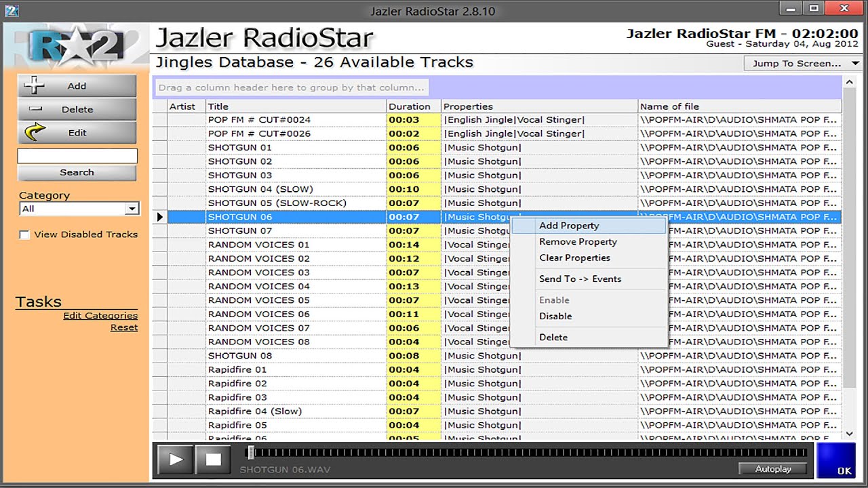Image resolution: width=868 pixels, height=488 pixels.
Task: Click the Reset task link
Action: 124,327
